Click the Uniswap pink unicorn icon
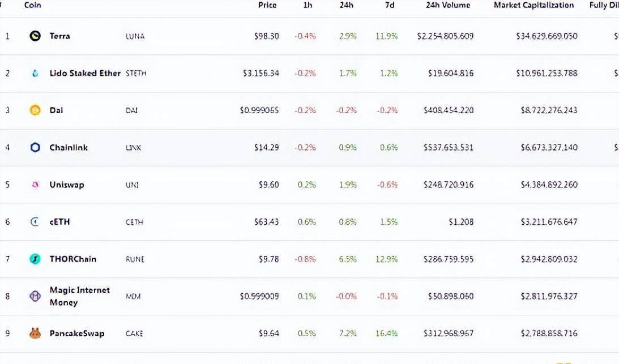 coord(35,185)
